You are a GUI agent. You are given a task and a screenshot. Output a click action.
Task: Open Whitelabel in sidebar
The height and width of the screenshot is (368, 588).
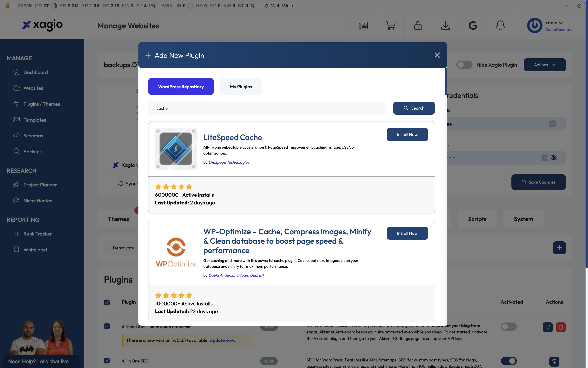pos(30,249)
